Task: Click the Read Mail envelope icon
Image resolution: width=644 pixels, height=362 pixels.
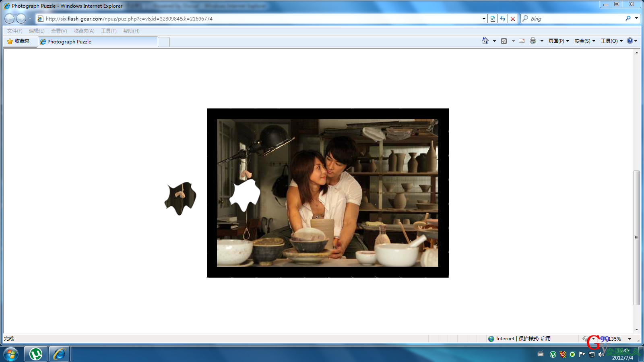Action: coord(522,41)
